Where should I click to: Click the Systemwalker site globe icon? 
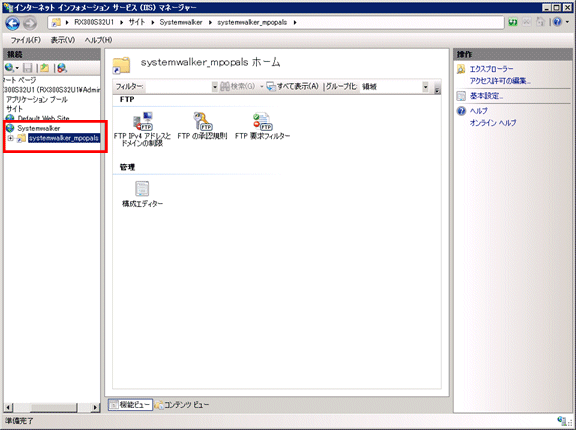pyautogui.click(x=10, y=128)
